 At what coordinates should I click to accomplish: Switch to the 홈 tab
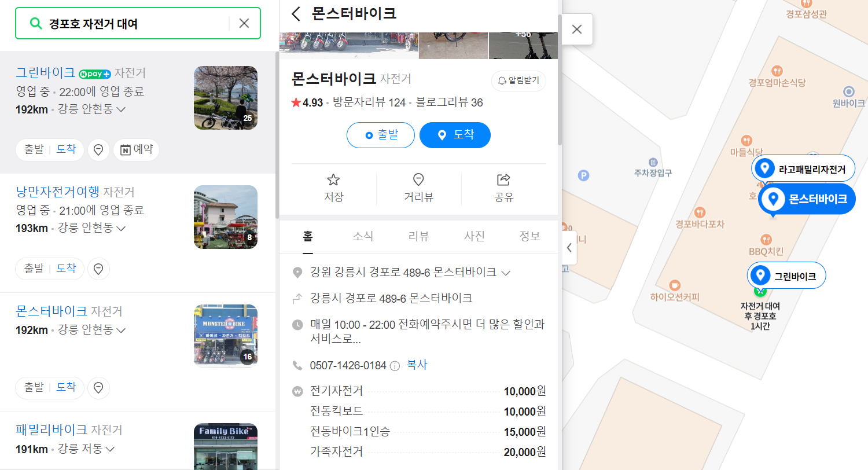308,236
